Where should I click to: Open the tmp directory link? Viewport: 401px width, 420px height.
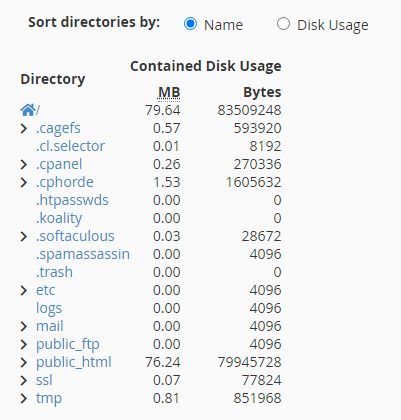coord(49,398)
